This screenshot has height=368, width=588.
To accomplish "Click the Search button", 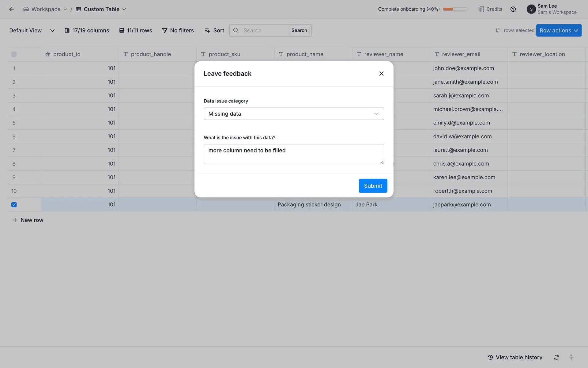I will tap(299, 30).
